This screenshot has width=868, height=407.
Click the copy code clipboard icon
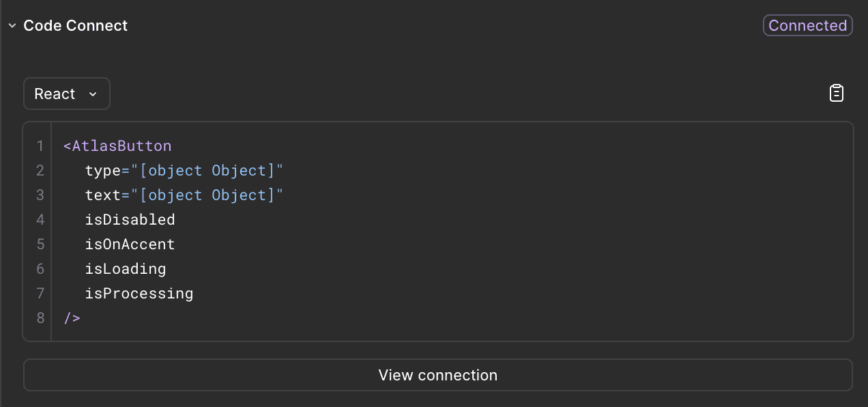click(x=837, y=93)
